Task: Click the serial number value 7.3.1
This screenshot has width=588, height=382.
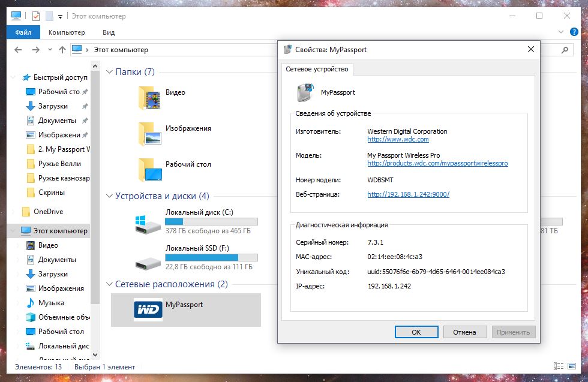Action: [x=376, y=242]
